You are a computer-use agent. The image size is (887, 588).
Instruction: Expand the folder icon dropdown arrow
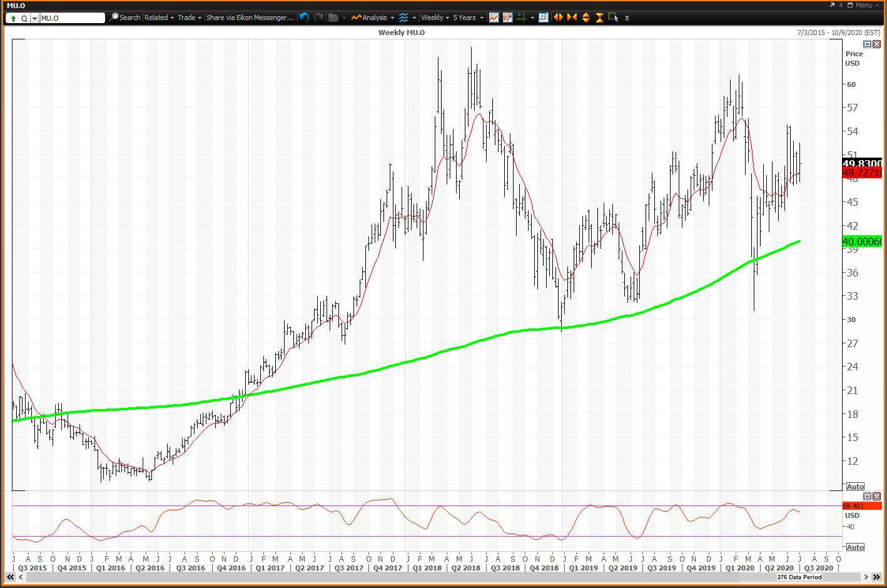344,18
